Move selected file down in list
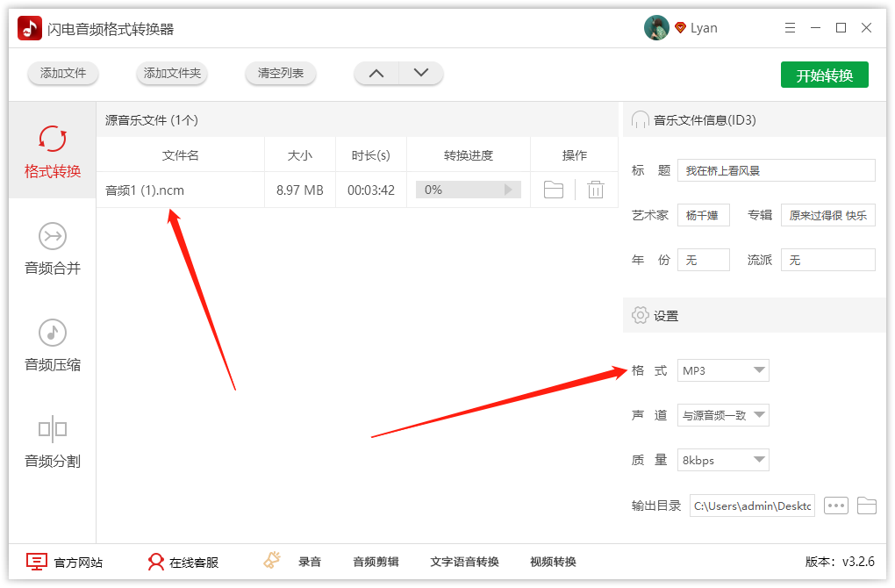Image resolution: width=895 pixels, height=588 pixels. [x=421, y=74]
